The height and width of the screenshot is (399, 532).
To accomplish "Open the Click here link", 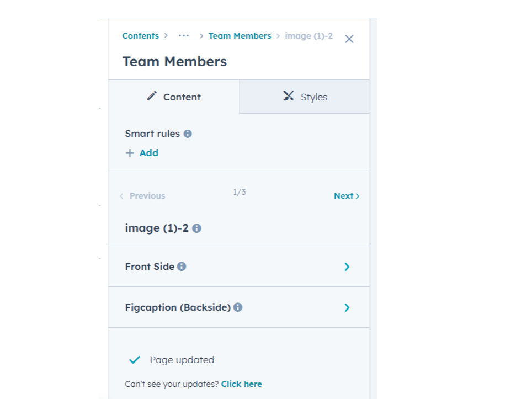I will click(x=241, y=384).
